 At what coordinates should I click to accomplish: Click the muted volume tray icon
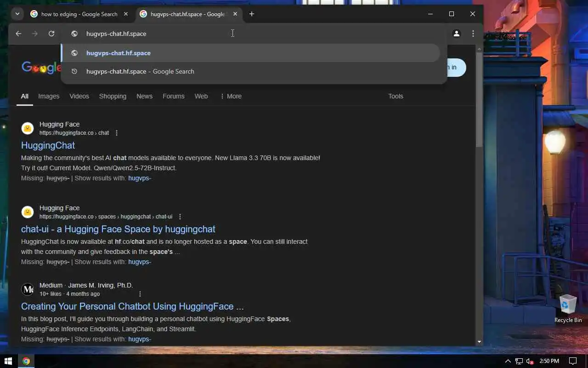click(x=530, y=361)
